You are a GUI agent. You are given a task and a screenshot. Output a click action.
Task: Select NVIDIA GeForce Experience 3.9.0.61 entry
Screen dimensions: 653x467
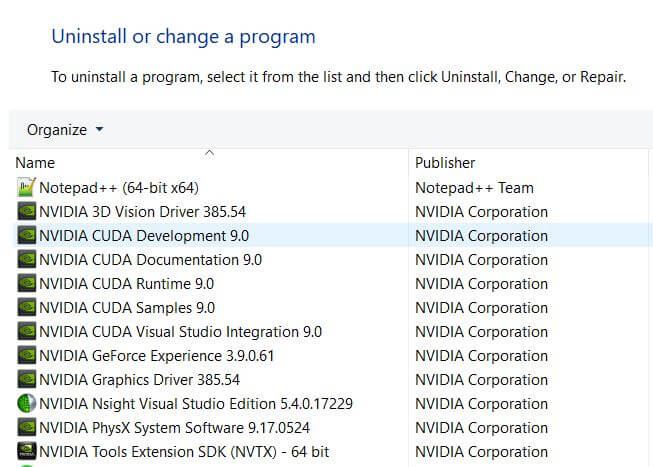157,356
